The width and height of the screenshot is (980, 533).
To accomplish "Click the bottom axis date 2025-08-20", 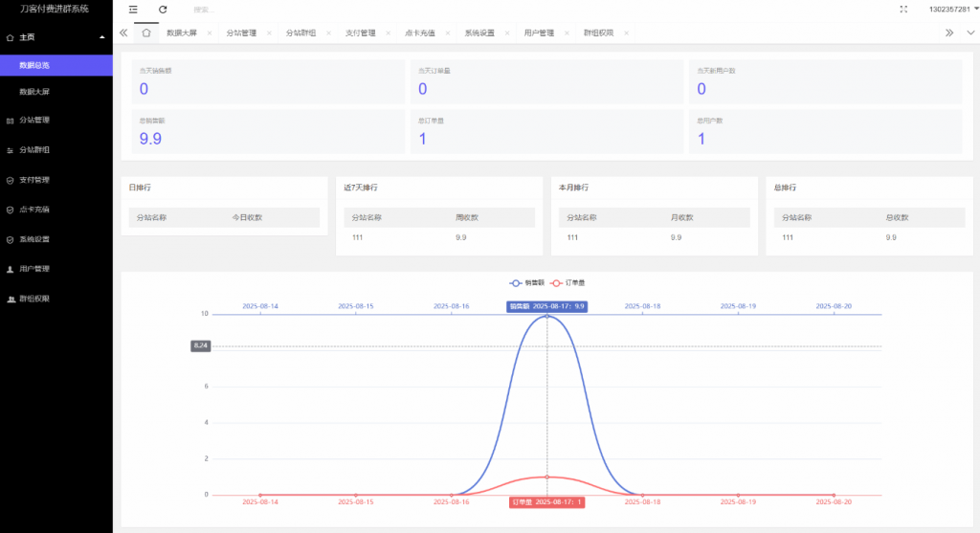I will coord(834,501).
